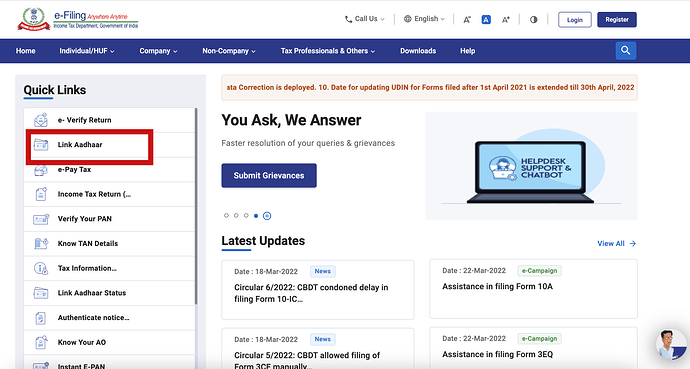This screenshot has height=369, width=690.
Task: Open search with the magnifier icon
Action: click(625, 51)
